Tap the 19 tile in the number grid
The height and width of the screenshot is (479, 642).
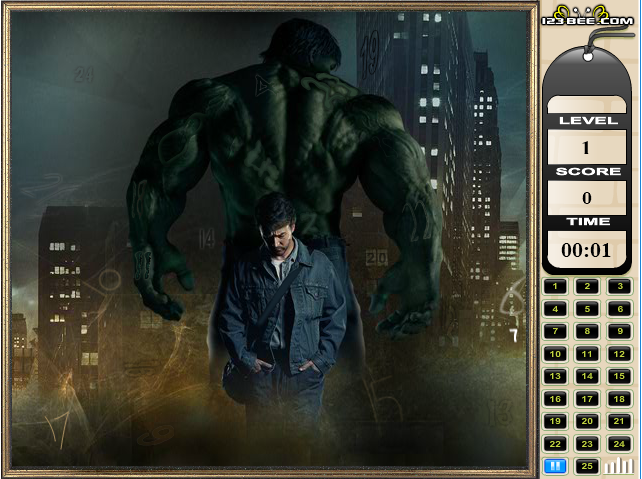pyautogui.click(x=555, y=421)
